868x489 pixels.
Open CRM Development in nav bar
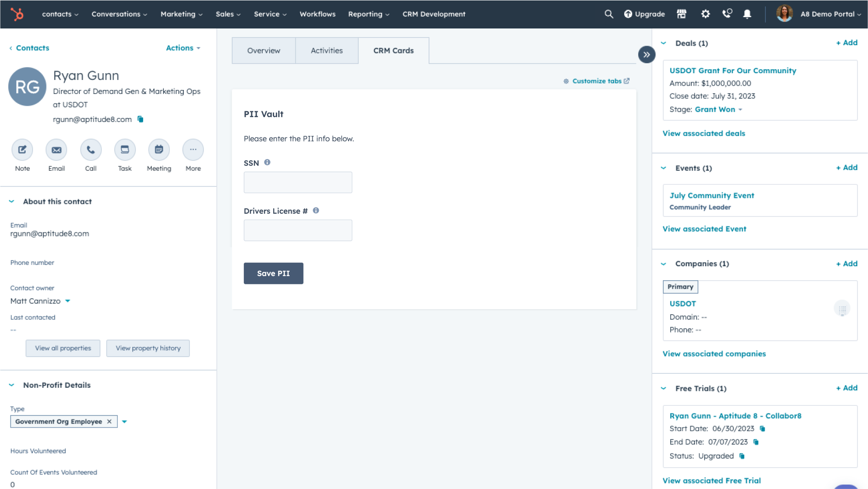pos(434,14)
